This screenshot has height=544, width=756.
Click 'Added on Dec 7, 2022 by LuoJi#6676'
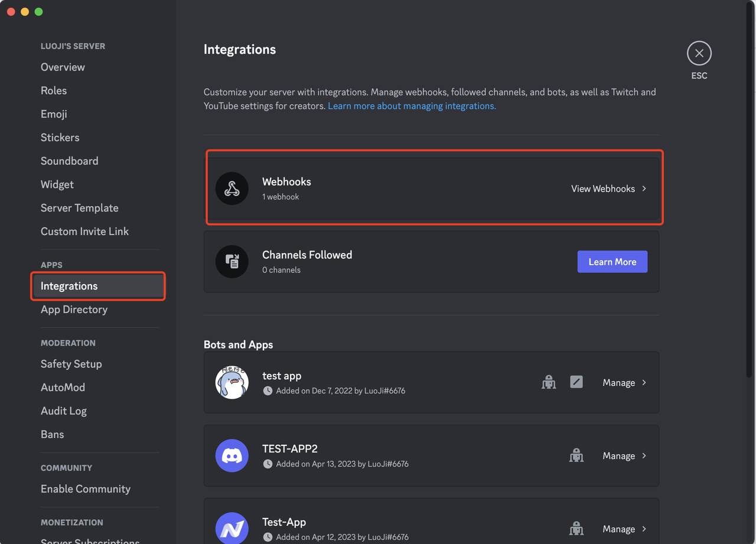341,390
